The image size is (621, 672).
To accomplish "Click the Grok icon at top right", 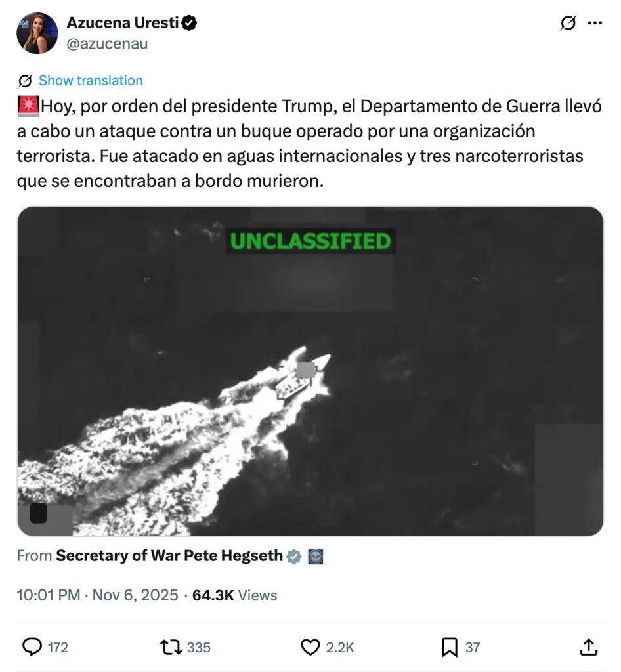I will 567,23.
